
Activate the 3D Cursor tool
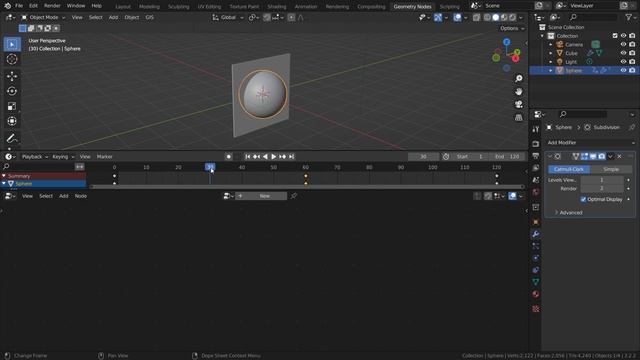click(12, 59)
